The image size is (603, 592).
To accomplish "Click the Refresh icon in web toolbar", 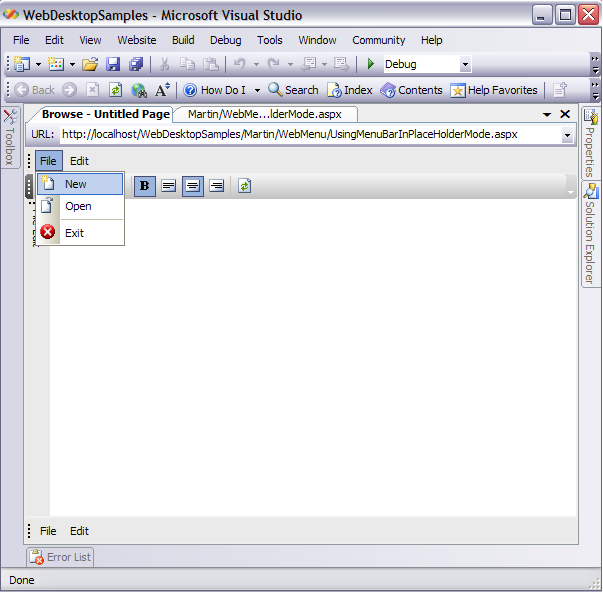I will tap(116, 90).
